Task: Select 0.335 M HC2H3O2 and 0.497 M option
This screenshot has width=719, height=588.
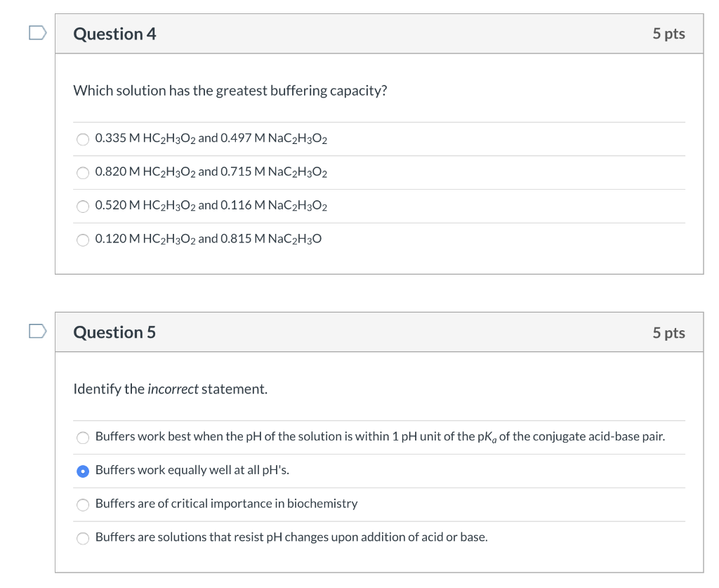Action: pos(83,139)
